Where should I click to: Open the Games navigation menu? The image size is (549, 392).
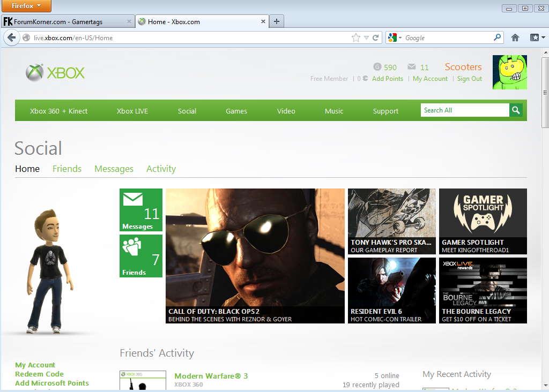[236, 111]
